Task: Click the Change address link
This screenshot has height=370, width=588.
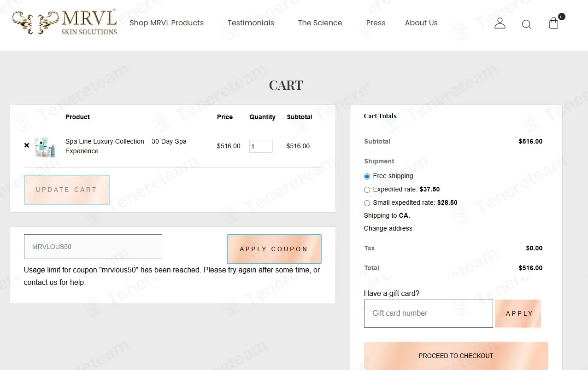Action: coord(388,228)
